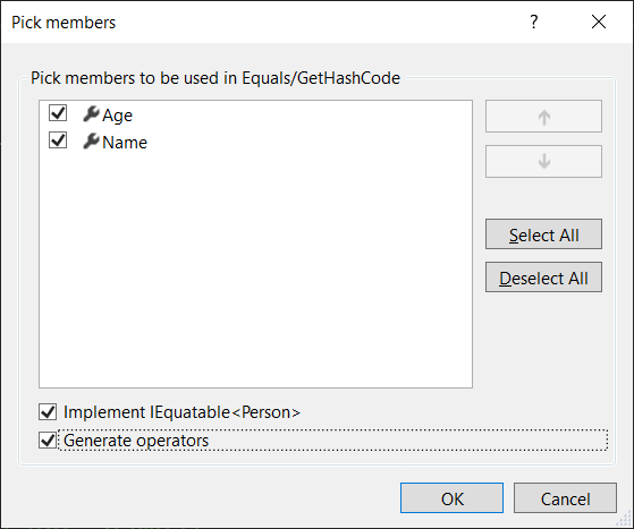Move selected member up with arrow button

(x=543, y=116)
